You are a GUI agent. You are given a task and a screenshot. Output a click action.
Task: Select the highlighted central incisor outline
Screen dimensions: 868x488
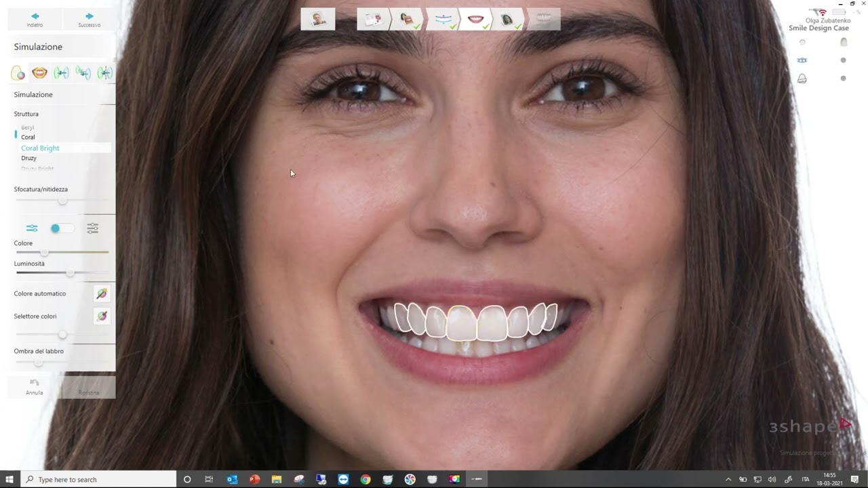(461, 323)
